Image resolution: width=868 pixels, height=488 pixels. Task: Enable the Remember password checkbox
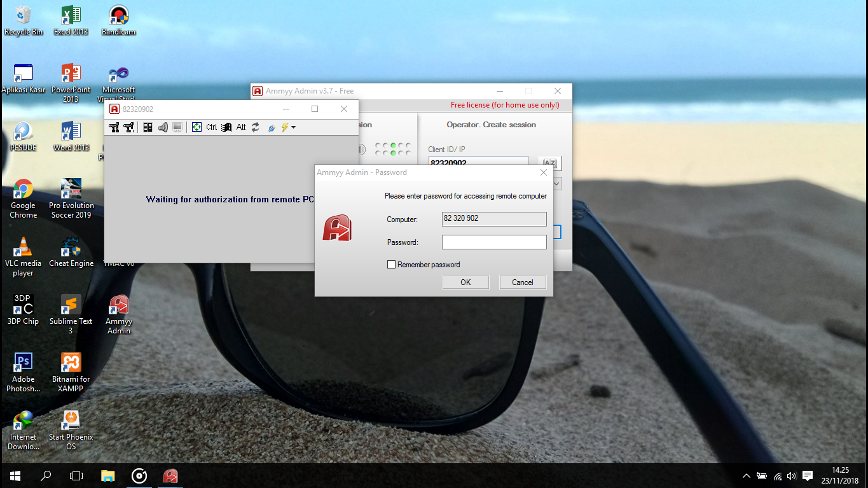pos(391,264)
